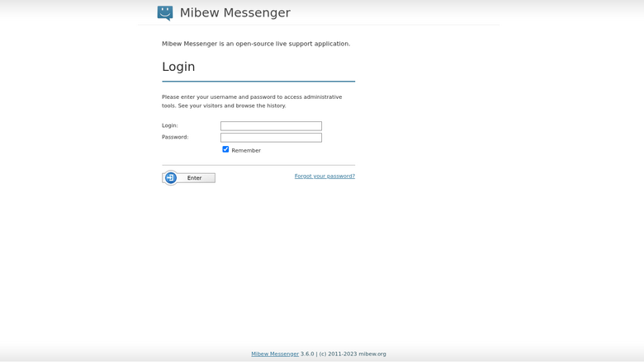The image size is (644, 362).
Task: Open the Mibew Messenger footer link
Action: [x=275, y=354]
